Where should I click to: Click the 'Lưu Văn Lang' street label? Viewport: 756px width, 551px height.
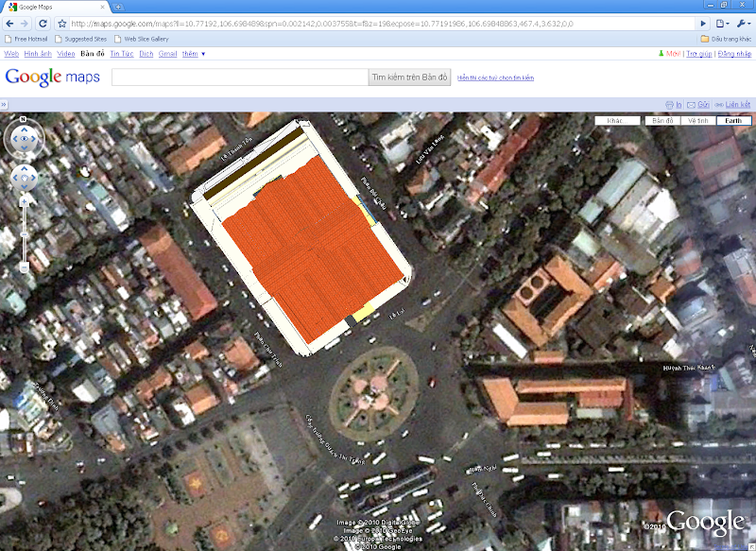(x=429, y=149)
